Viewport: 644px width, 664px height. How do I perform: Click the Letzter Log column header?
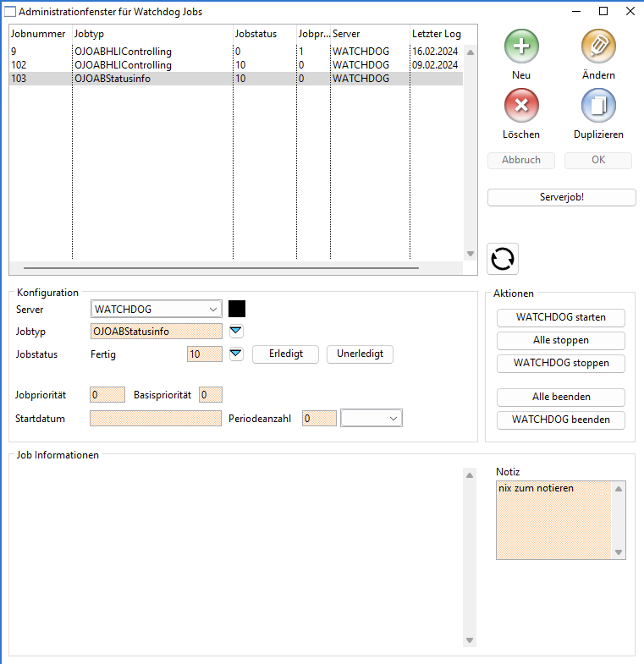[x=437, y=34]
